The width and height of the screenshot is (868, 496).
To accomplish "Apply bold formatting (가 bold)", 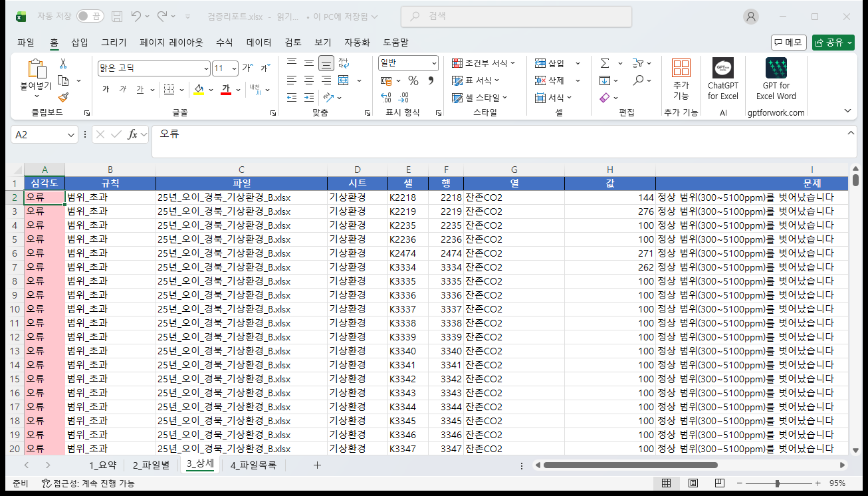I will tap(106, 89).
